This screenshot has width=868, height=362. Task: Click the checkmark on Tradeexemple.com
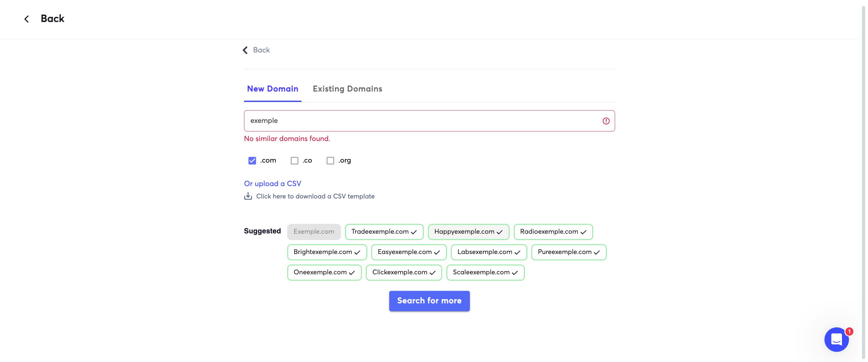414,232
